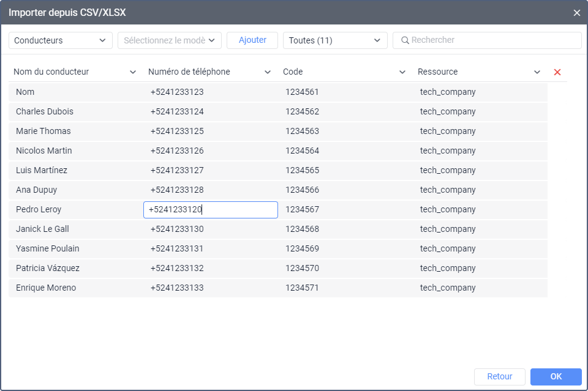Click code cell 1234562
Image resolution: width=588 pixels, height=391 pixels.
(x=302, y=111)
